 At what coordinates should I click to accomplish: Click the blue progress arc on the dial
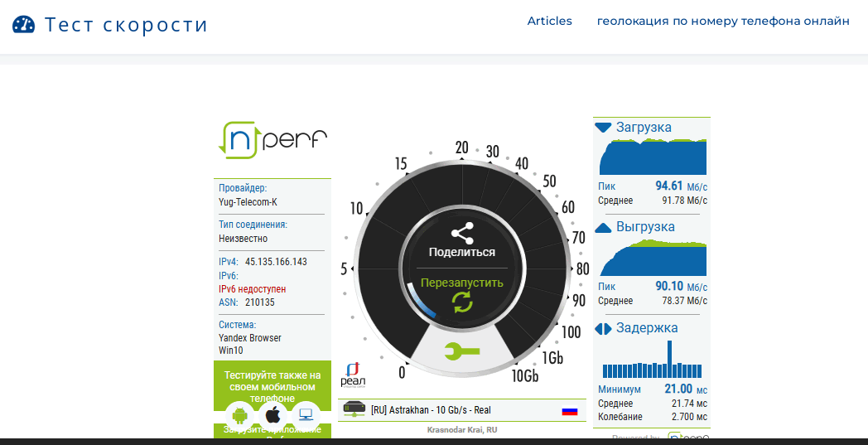(x=420, y=302)
